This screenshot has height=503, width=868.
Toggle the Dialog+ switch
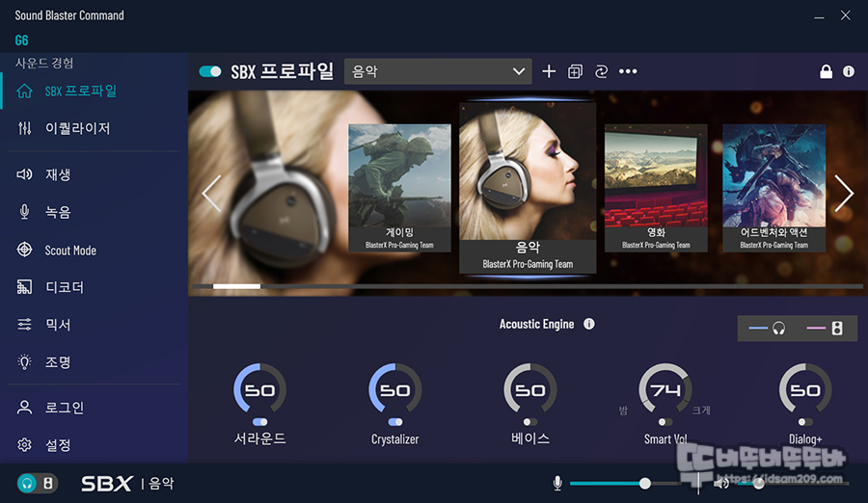(x=805, y=422)
